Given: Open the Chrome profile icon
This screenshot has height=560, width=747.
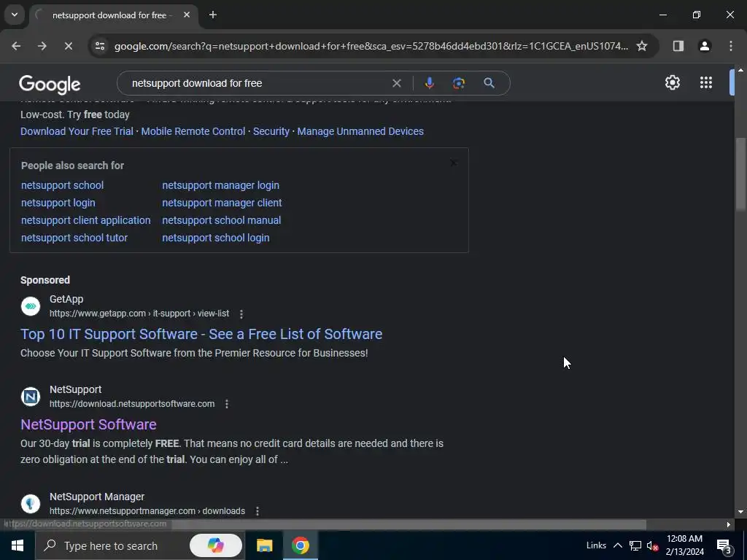Looking at the screenshot, I should (x=704, y=46).
